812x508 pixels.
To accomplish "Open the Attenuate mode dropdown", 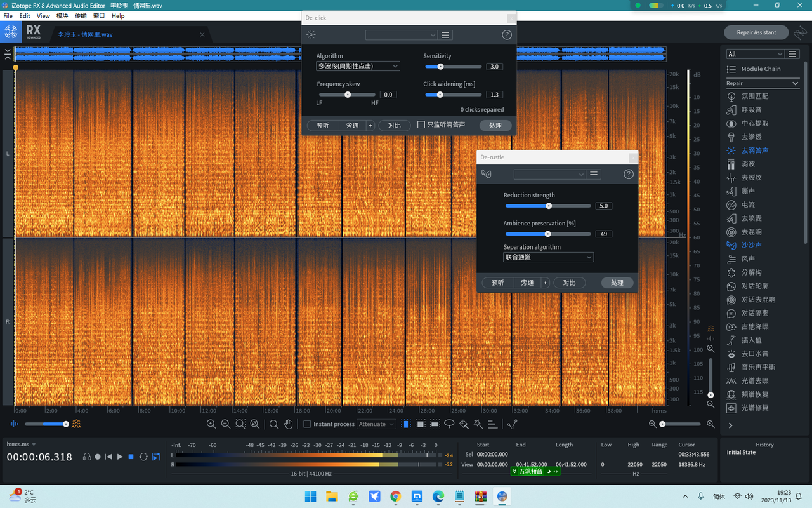I will 377,424.
